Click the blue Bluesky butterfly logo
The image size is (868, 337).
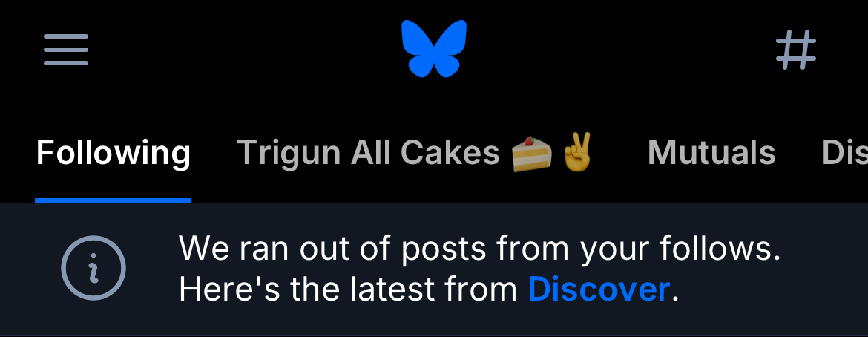click(434, 48)
